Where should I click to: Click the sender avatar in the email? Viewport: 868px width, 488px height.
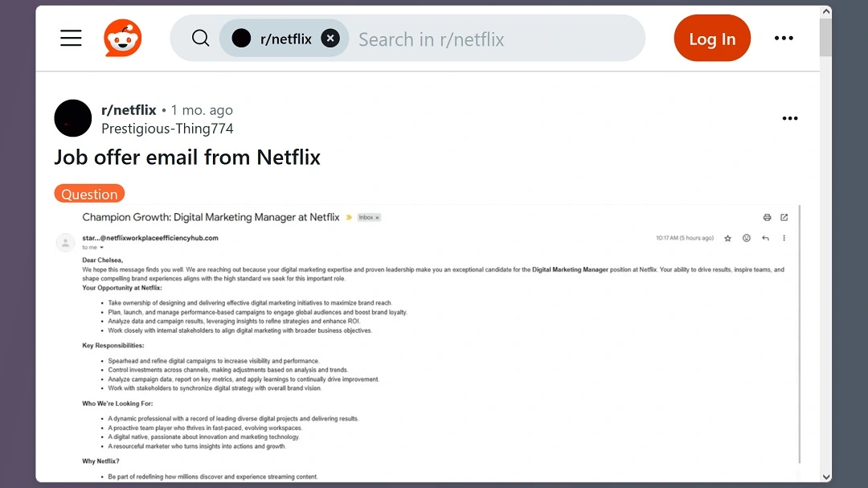65,243
